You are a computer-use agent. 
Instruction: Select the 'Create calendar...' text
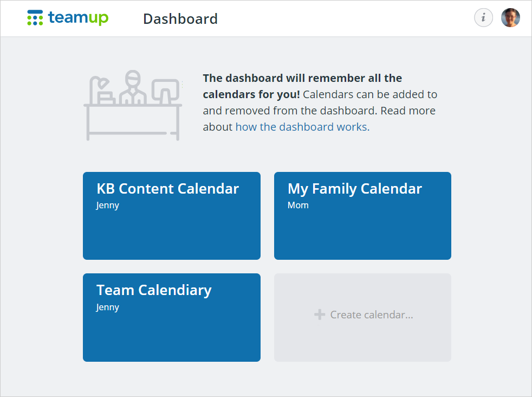pos(372,315)
